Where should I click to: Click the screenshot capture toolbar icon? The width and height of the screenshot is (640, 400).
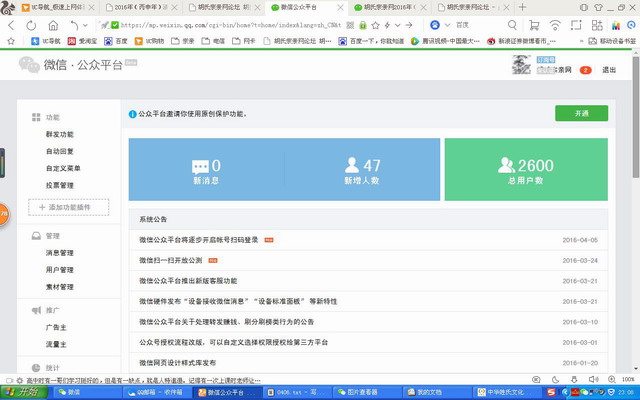(x=576, y=25)
